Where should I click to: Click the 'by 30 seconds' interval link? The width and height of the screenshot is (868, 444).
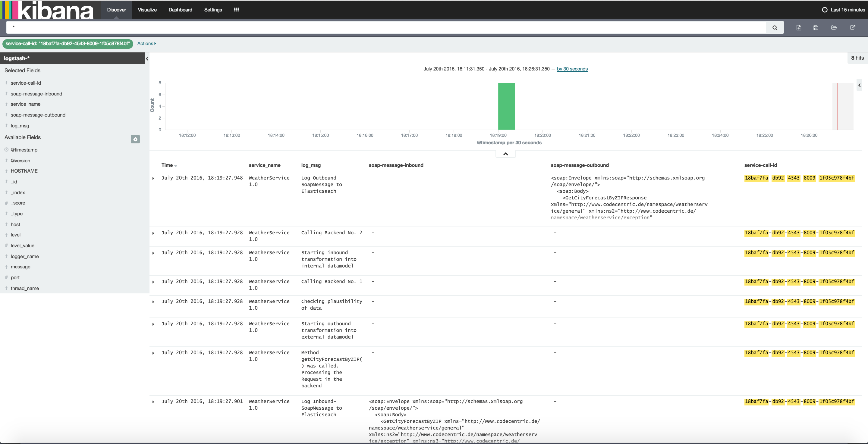572,69
